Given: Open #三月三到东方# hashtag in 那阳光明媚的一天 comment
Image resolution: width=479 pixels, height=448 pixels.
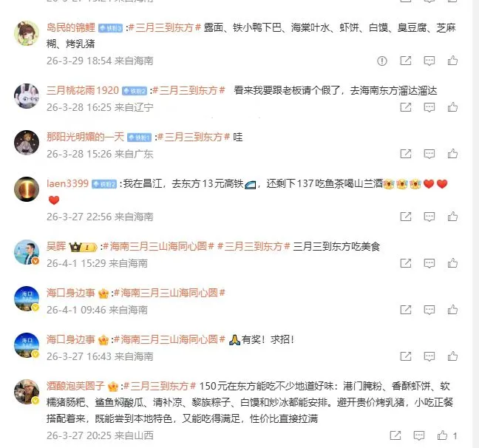Looking at the screenshot, I should click(194, 137).
